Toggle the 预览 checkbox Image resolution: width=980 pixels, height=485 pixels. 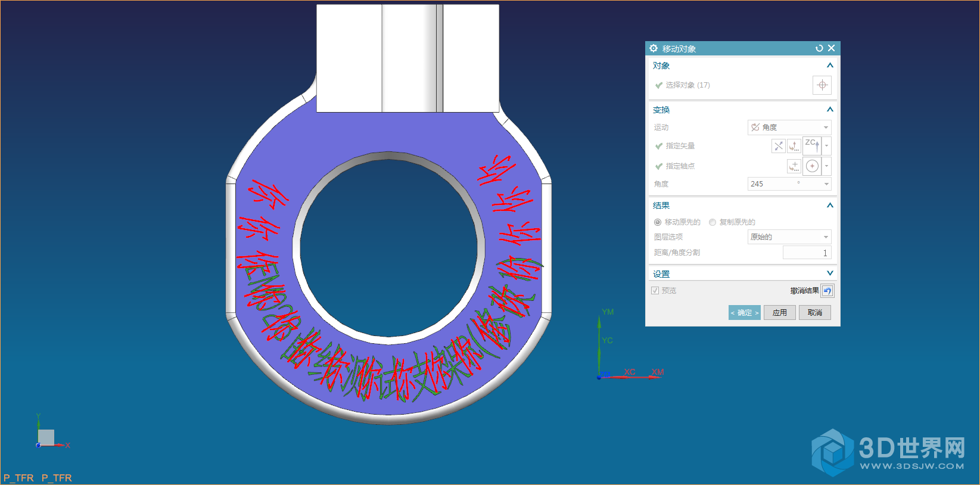[655, 291]
